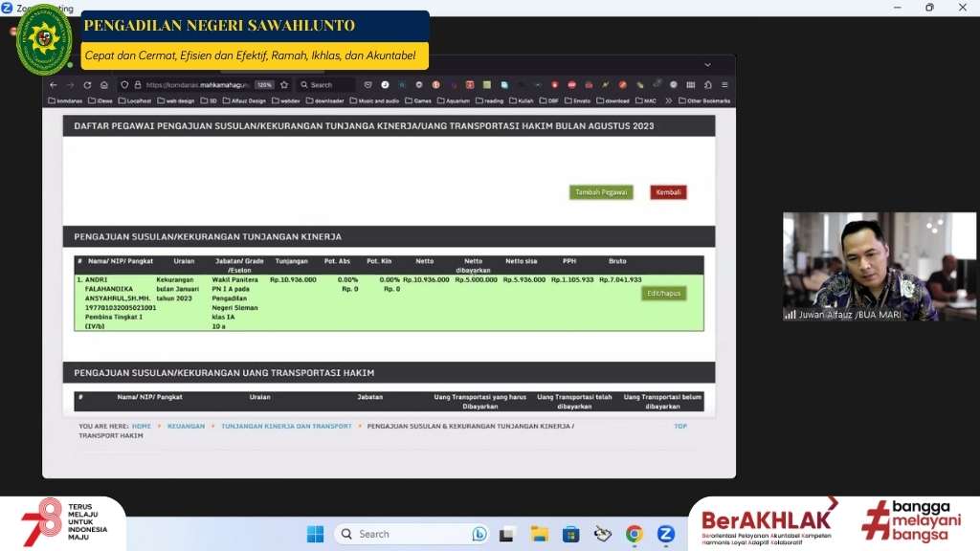This screenshot has width=980, height=551.
Task: Click the Pocket save icon
Action: click(367, 85)
